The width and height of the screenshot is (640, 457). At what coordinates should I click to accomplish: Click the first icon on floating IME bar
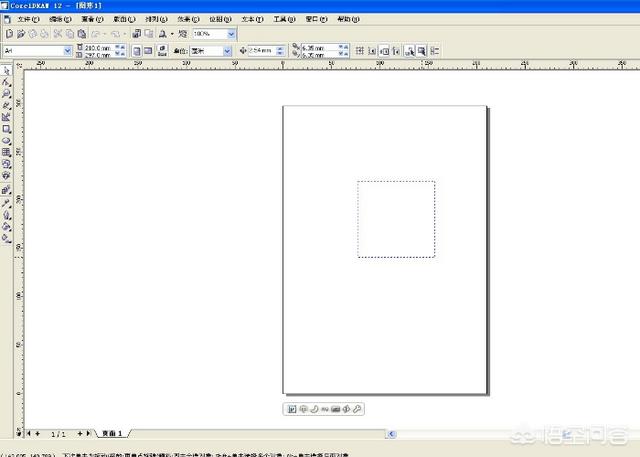coord(291,409)
